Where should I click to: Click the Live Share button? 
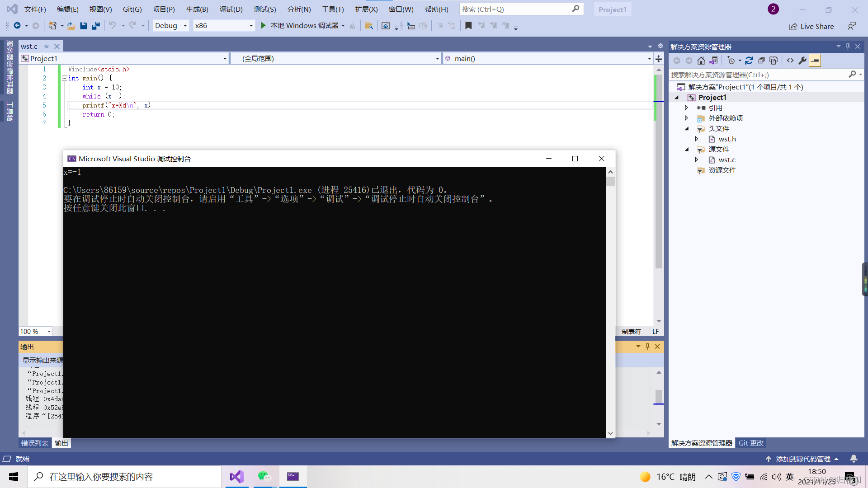click(x=812, y=26)
